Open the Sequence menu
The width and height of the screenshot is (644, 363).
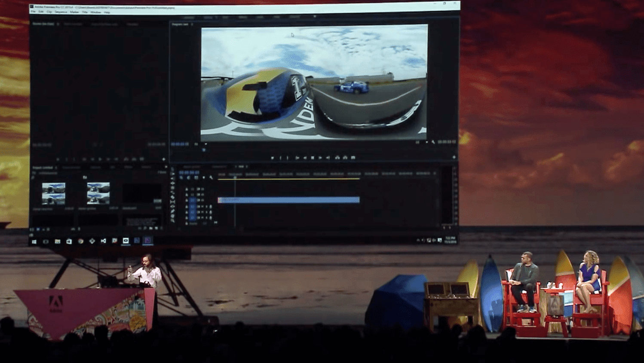pos(61,12)
